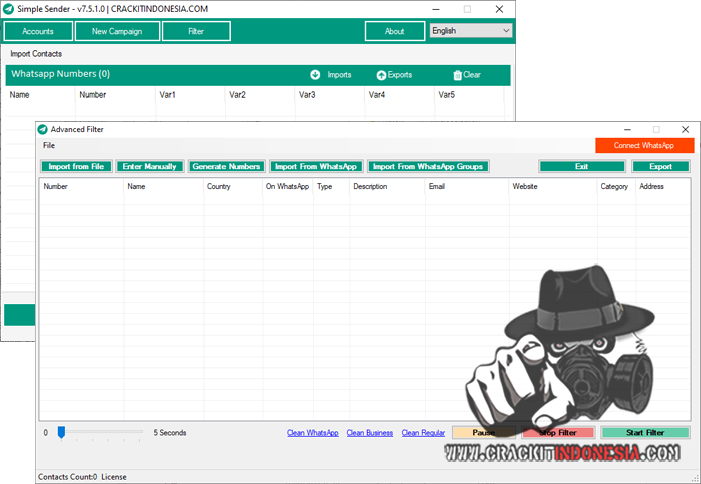Click the Import from File button

(x=76, y=167)
